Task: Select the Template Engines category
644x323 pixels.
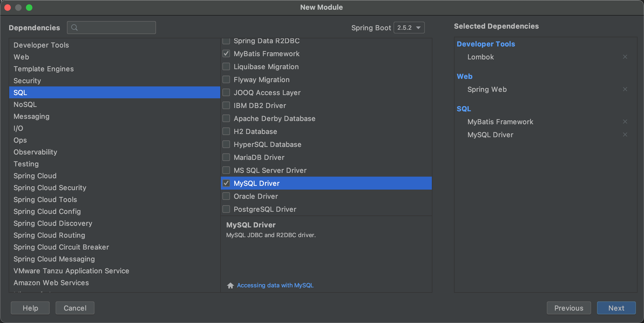Action: click(x=114, y=69)
